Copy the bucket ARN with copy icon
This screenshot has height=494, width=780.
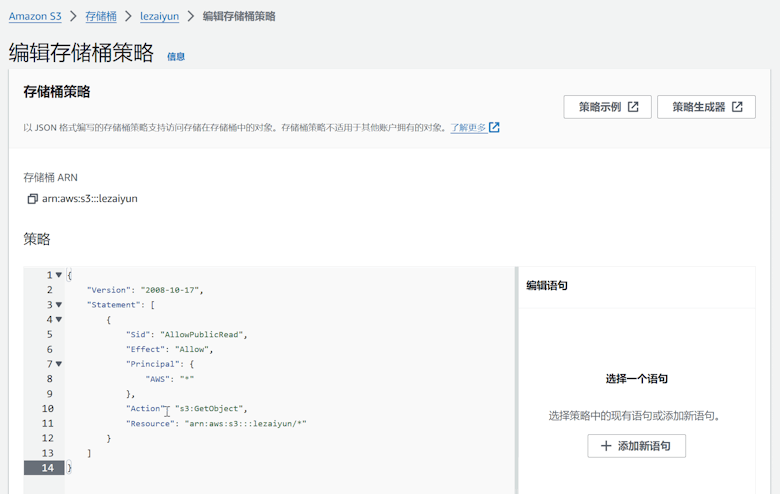[x=32, y=199]
